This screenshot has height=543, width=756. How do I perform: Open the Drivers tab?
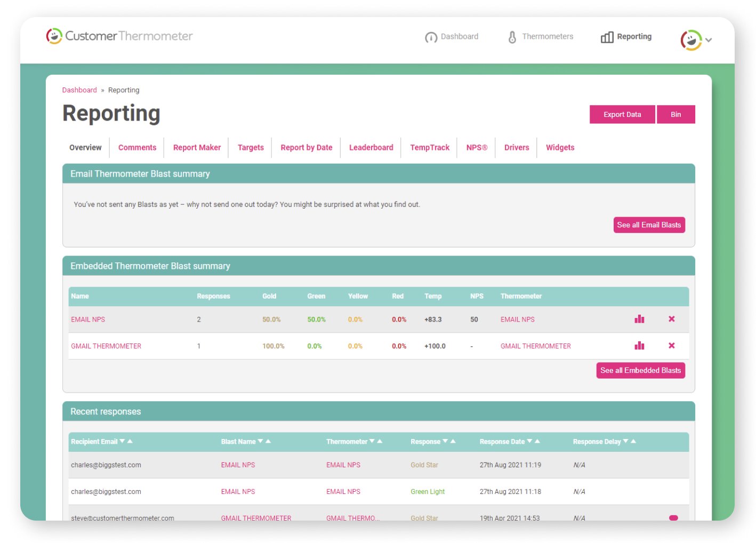coord(517,148)
